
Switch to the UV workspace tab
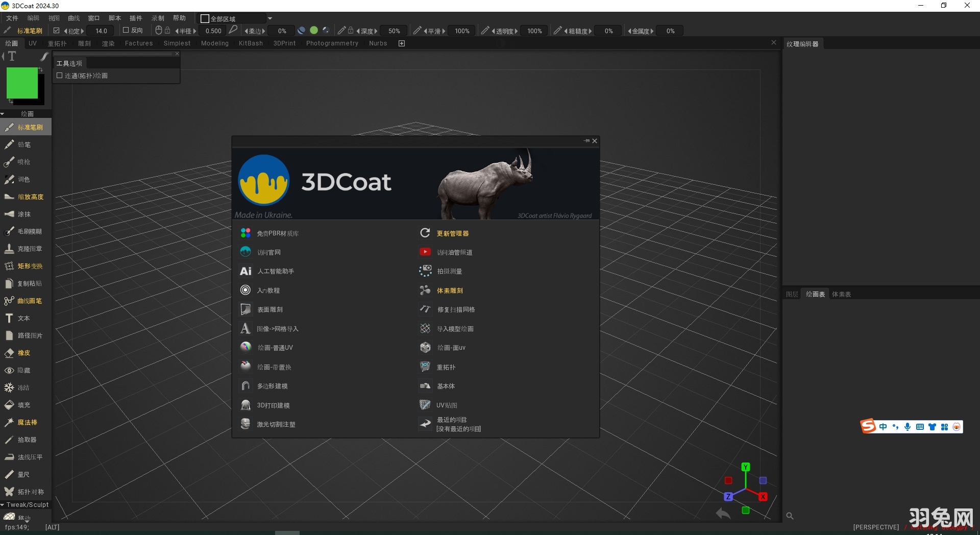pos(33,43)
